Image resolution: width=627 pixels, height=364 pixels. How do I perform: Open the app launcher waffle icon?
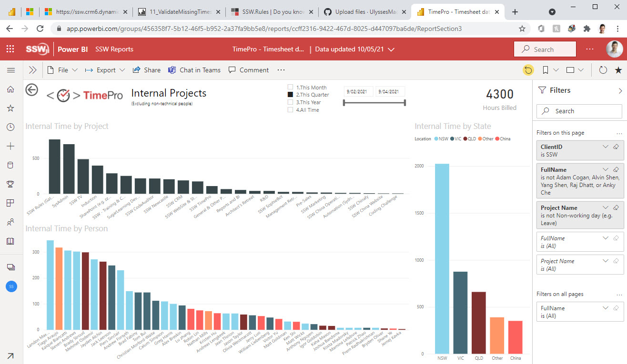coord(10,49)
